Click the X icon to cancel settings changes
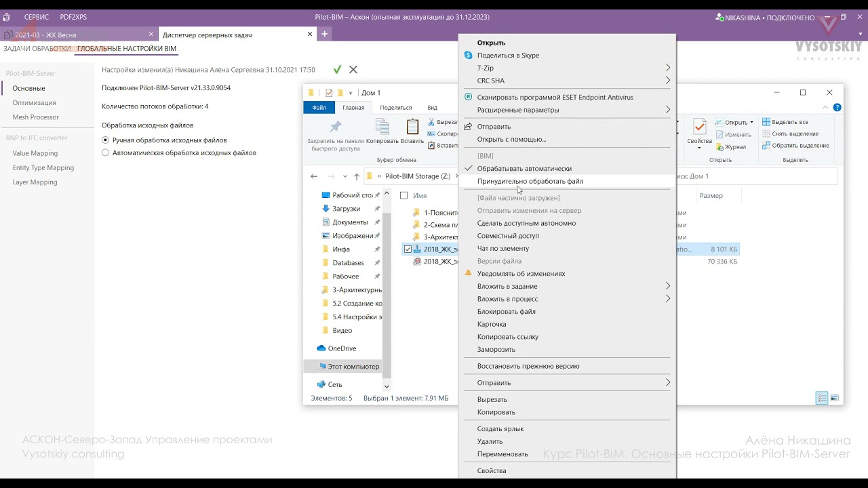 pos(353,69)
